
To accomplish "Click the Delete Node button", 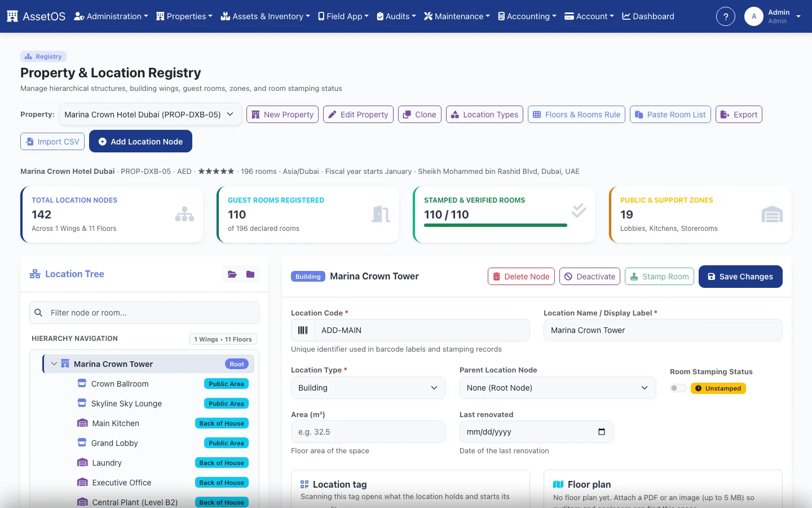I will pyautogui.click(x=521, y=277).
